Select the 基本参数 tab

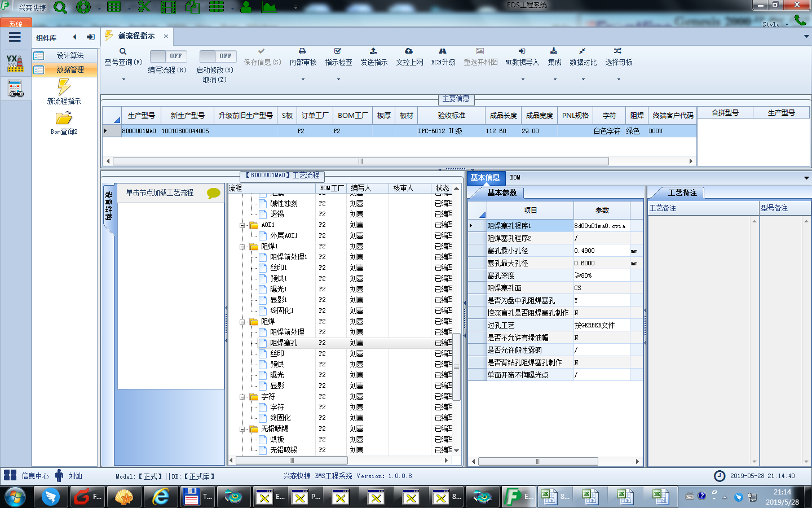(501, 192)
